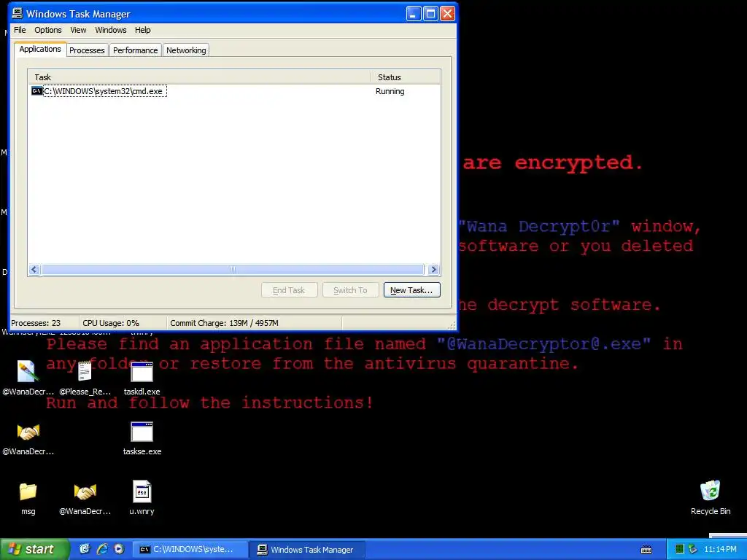
Task: Click Windows Task Manager taskbar button
Action: pos(308,550)
